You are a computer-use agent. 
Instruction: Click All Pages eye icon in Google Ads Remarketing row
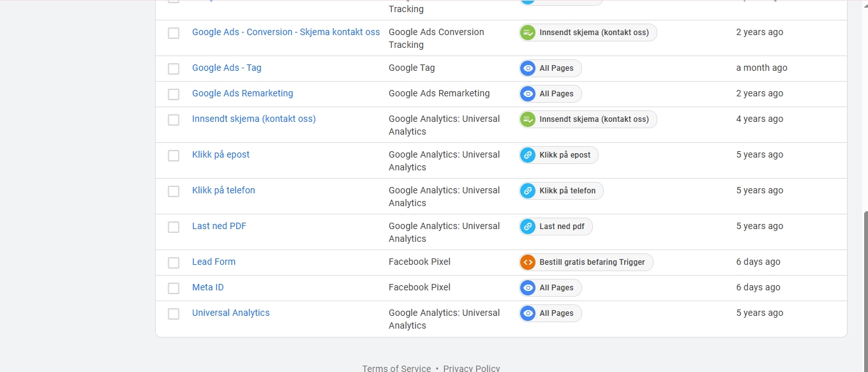[528, 94]
